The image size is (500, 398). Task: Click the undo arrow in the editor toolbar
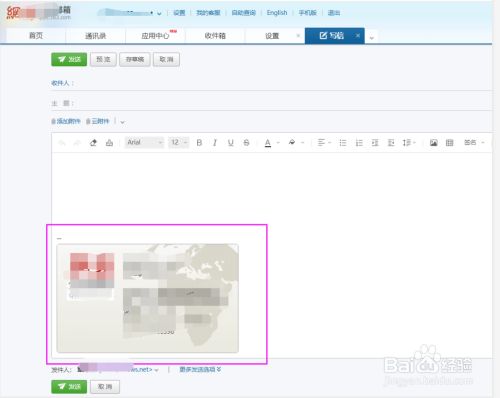point(62,143)
